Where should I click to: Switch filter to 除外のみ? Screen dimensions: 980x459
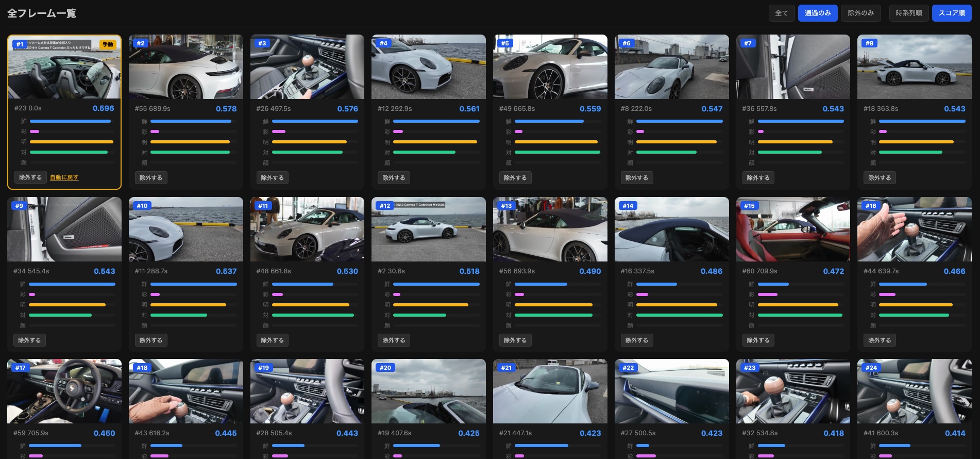[860, 13]
